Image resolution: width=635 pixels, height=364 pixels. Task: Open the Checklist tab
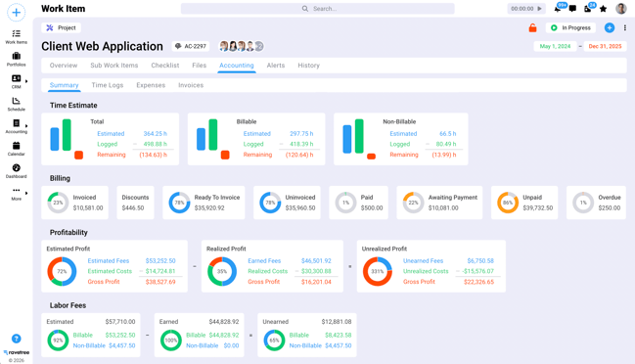pos(164,66)
